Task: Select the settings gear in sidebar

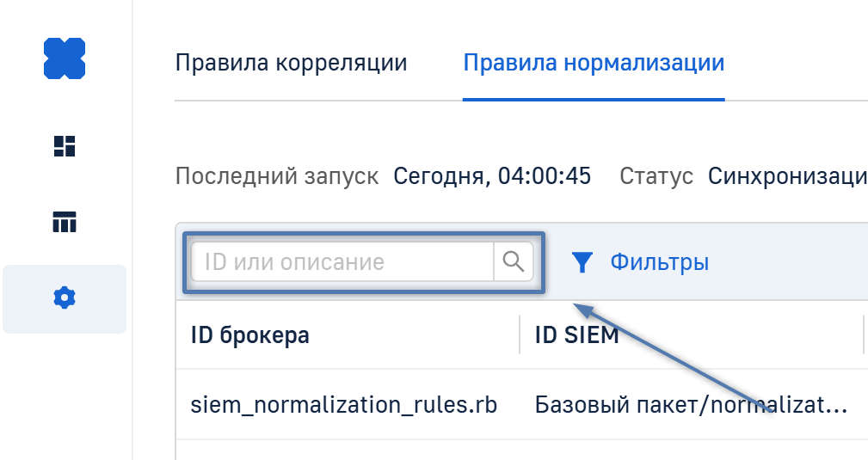Action: click(x=65, y=298)
